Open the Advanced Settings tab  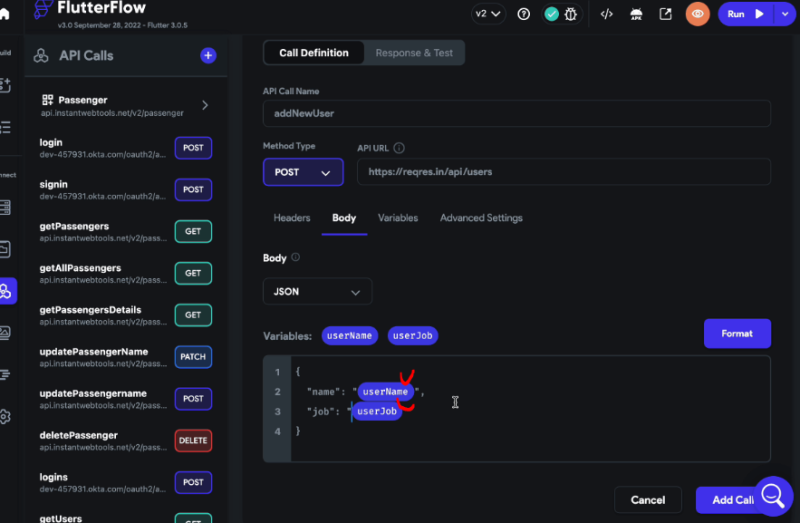tap(481, 218)
